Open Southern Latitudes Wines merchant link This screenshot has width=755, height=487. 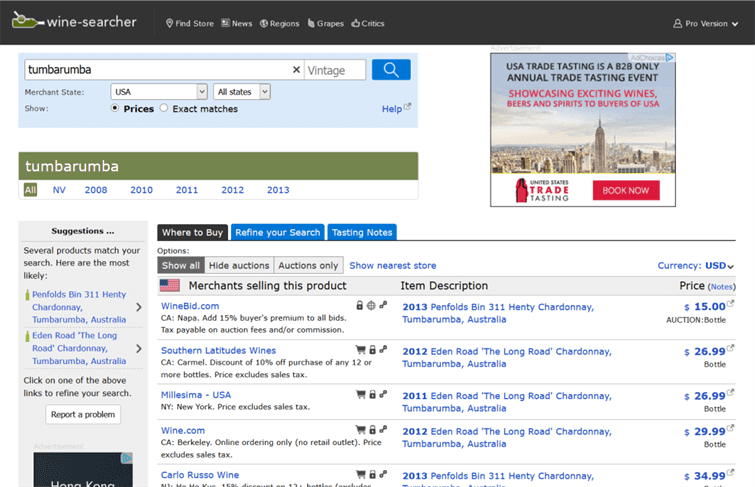(x=219, y=350)
